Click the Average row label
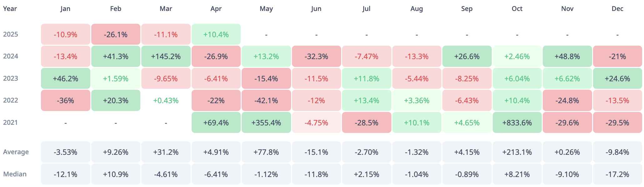This screenshot has height=187, width=644. pos(16,152)
